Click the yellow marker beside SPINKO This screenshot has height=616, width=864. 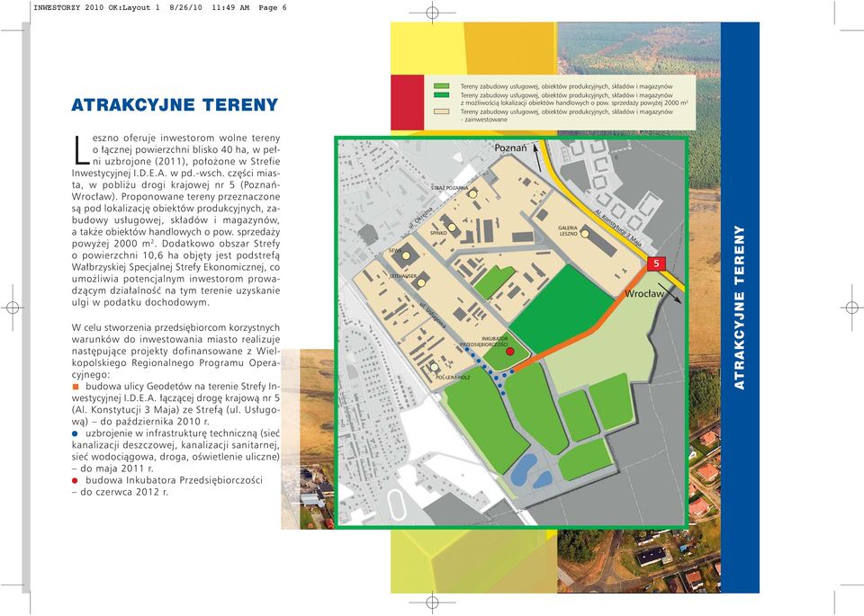452,228
